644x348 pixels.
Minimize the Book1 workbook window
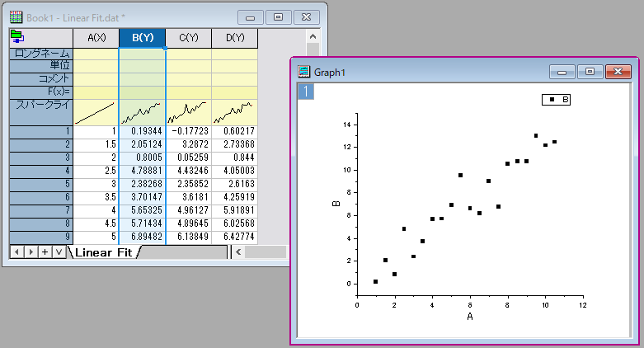250,17
